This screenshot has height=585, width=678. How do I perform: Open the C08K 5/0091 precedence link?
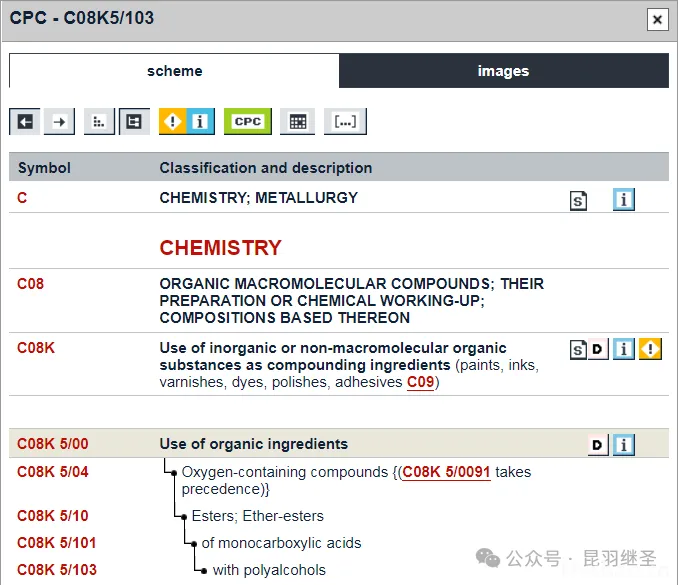[446, 472]
